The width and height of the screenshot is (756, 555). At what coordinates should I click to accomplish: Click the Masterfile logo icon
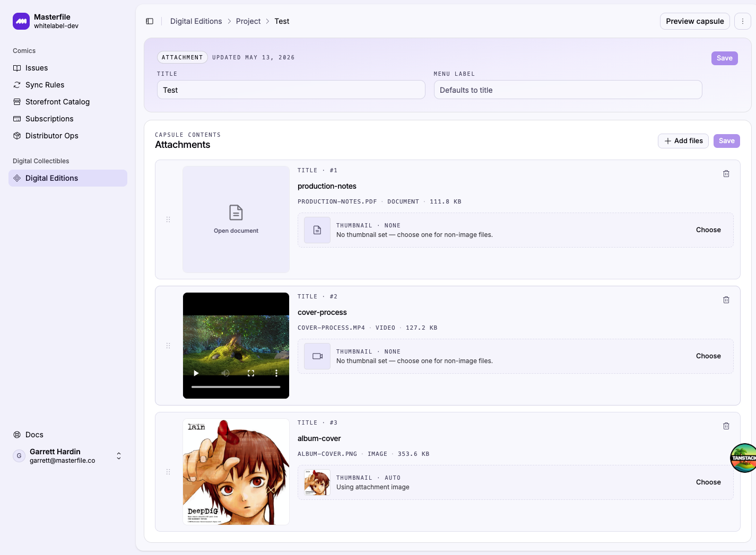(21, 21)
